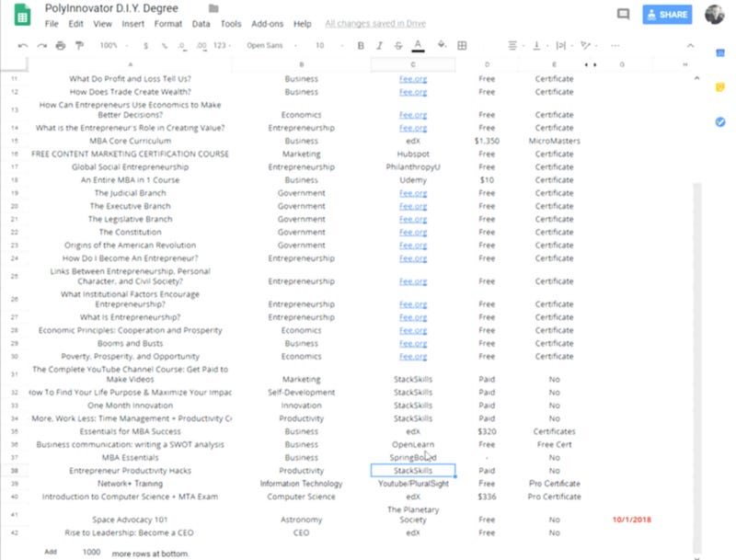Select column A header
Image resolution: width=736 pixels, height=560 pixels.
click(x=130, y=64)
